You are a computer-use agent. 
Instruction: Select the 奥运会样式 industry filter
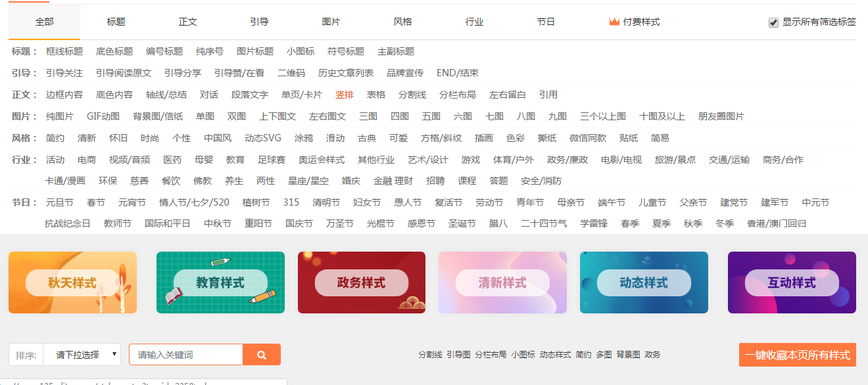pyautogui.click(x=320, y=159)
